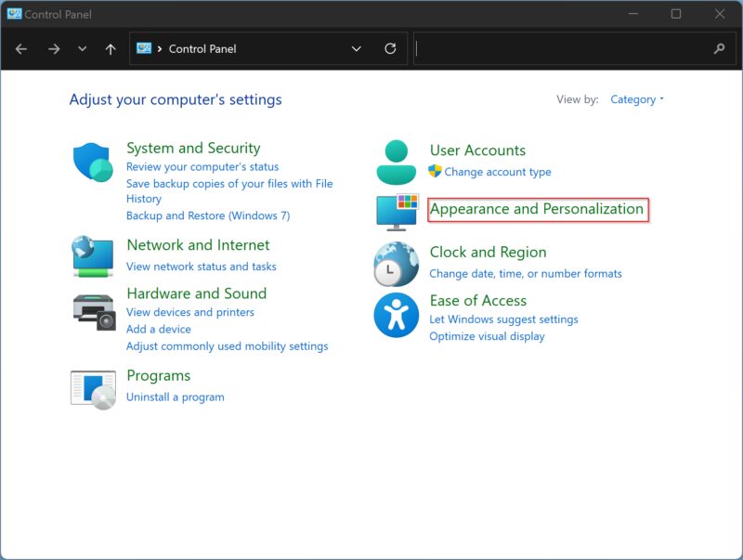Select Let Windows suggest settings

coord(503,319)
